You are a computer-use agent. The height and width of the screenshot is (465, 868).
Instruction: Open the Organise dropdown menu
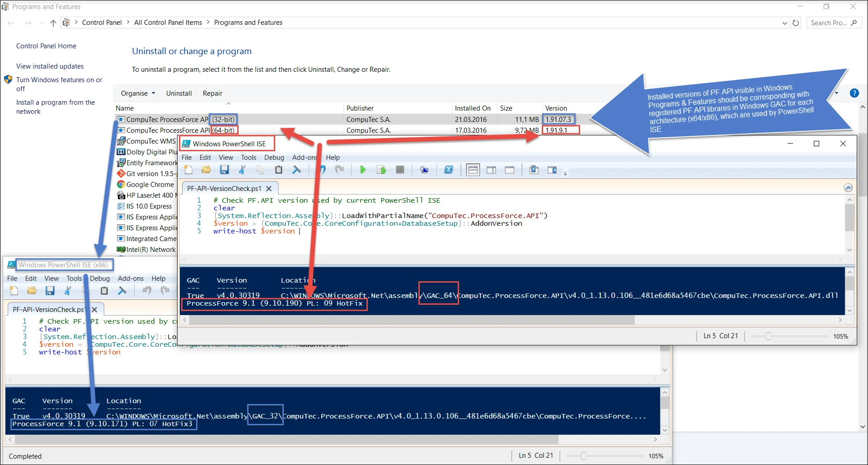coord(138,93)
